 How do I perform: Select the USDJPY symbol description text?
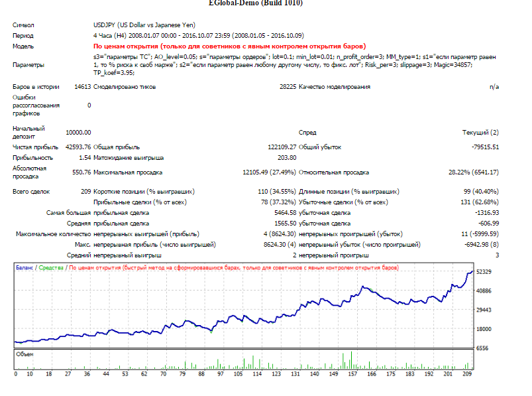144,25
